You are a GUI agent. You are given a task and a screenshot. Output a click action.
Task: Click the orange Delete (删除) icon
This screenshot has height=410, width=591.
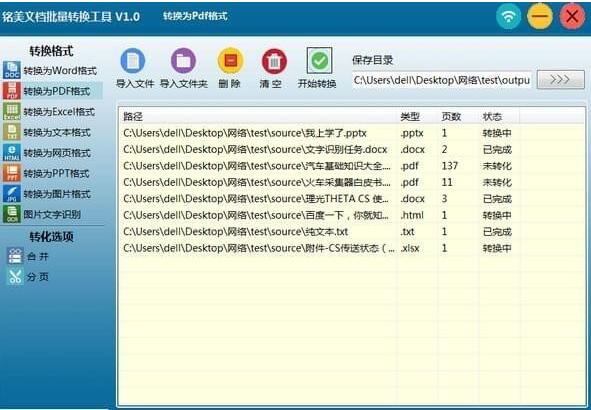click(230, 61)
